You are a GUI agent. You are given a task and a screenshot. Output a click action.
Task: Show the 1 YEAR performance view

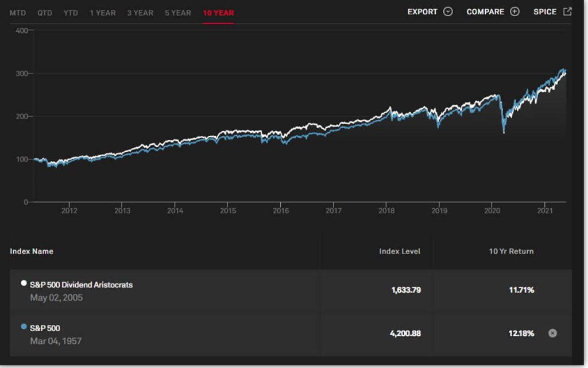coord(103,13)
